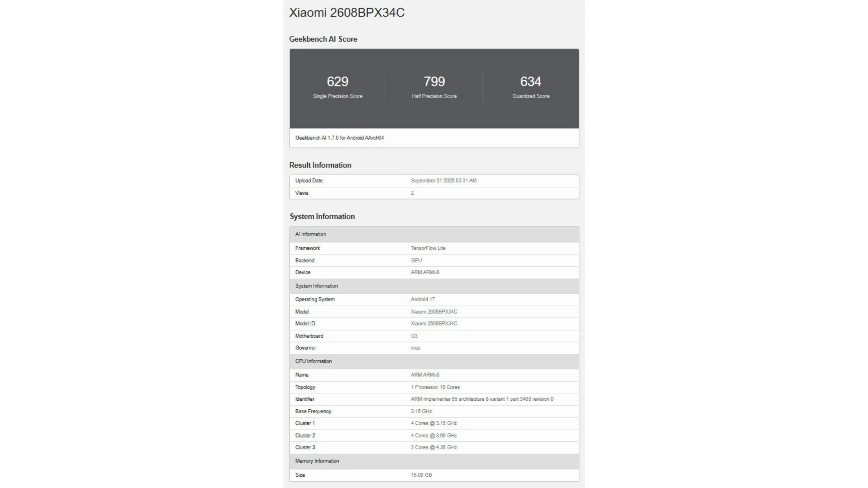Click the Motherboard label
Image resolution: width=868 pixels, height=488 pixels.
click(309, 336)
